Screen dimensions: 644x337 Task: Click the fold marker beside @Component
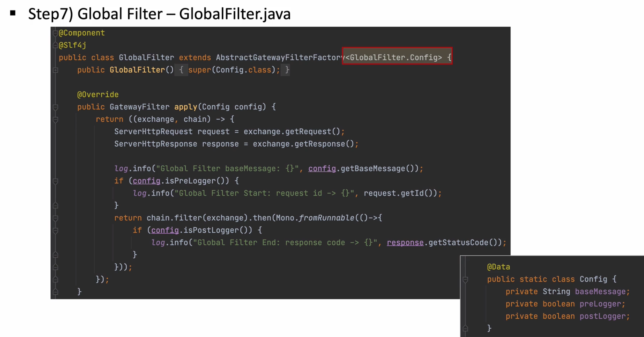pos(56,34)
